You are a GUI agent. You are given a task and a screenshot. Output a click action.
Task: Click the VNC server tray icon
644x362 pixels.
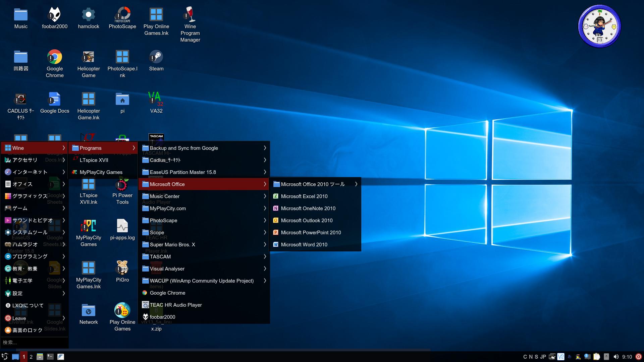561,357
